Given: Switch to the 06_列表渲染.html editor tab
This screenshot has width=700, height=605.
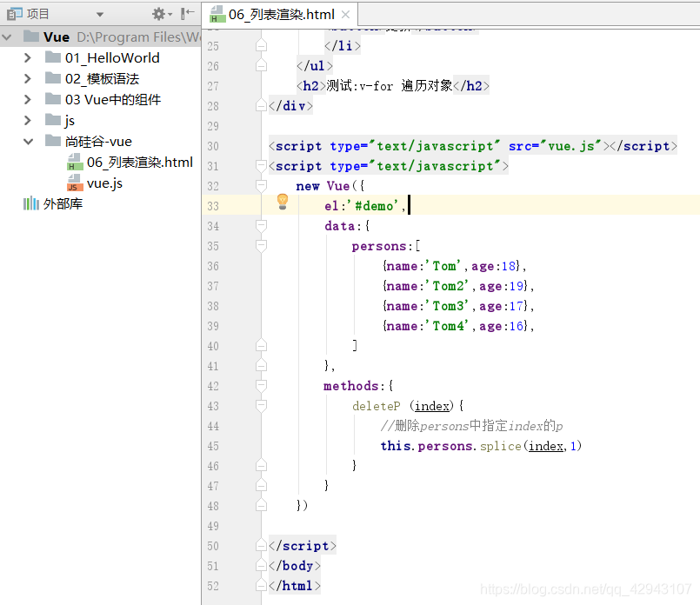Looking at the screenshot, I should click(281, 15).
